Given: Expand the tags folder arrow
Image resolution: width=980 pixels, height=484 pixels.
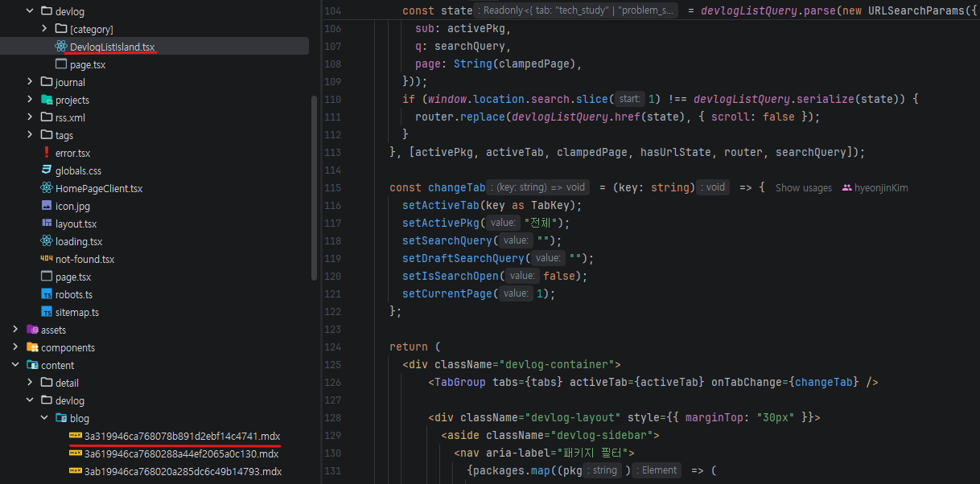Looking at the screenshot, I should [x=30, y=135].
